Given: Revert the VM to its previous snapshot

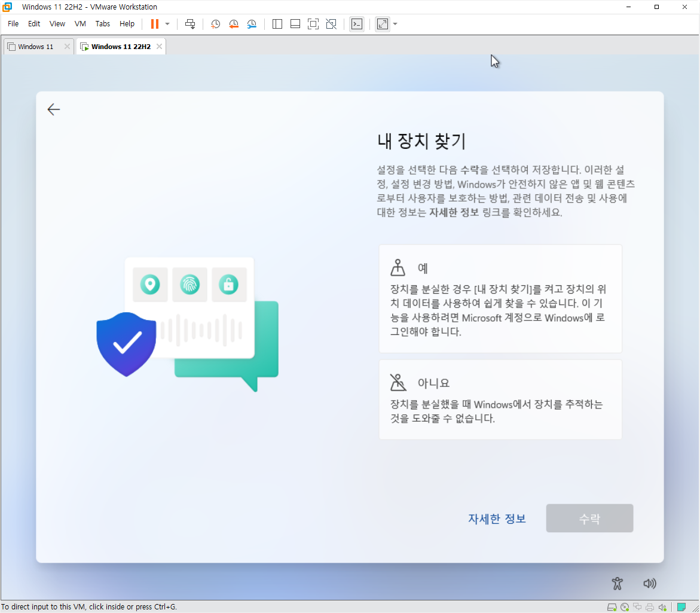Looking at the screenshot, I should click(234, 24).
